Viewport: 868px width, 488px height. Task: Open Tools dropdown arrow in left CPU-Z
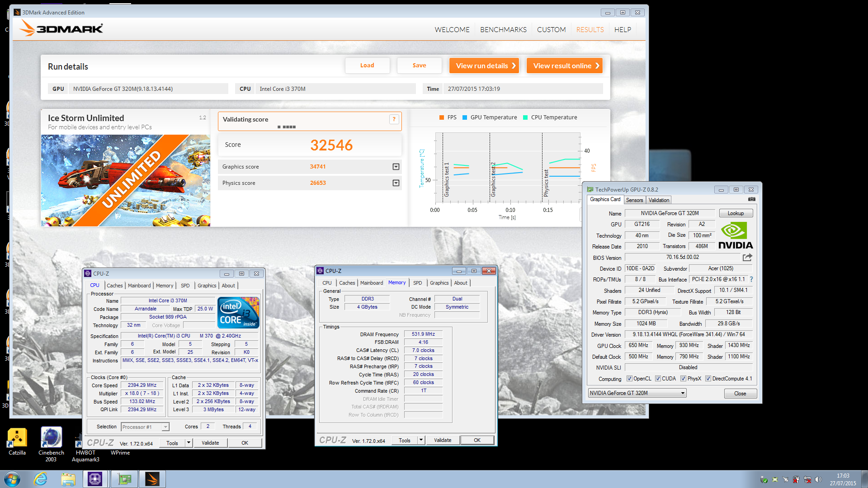(189, 443)
